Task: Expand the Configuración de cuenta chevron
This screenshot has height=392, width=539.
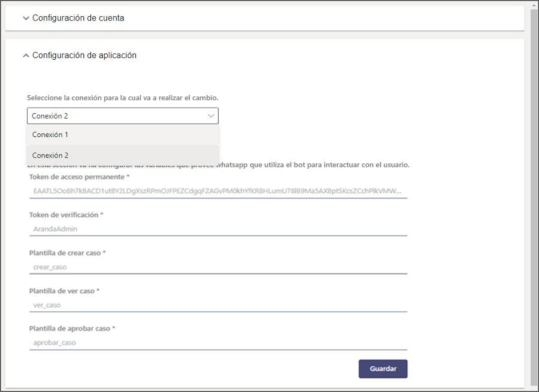Action: 26,18
